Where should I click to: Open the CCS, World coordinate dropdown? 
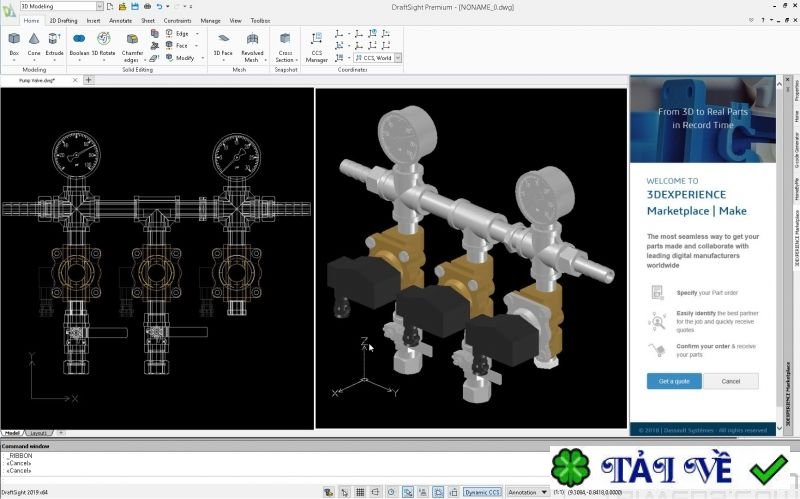click(x=397, y=58)
